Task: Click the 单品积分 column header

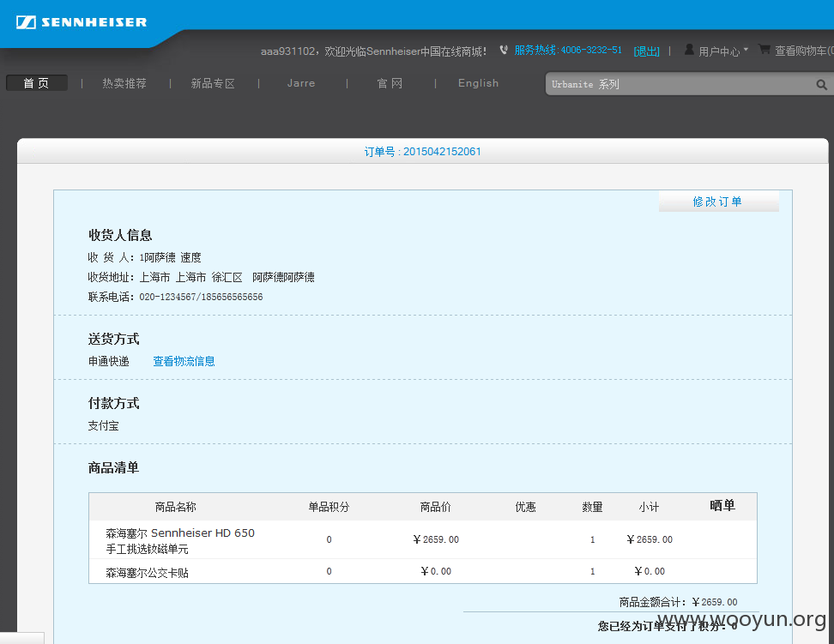Action: tap(329, 507)
